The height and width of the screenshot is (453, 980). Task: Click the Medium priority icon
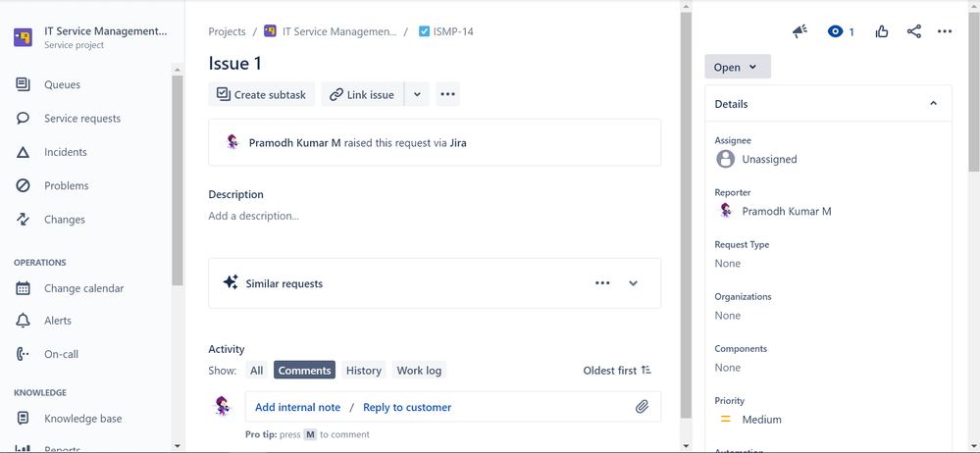coord(726,420)
